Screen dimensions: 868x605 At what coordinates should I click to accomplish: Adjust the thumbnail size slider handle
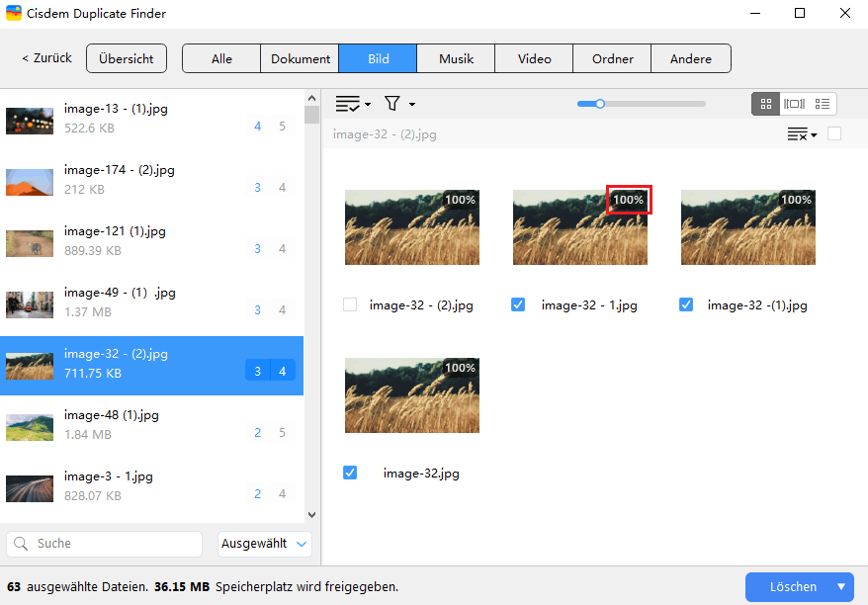pyautogui.click(x=599, y=104)
